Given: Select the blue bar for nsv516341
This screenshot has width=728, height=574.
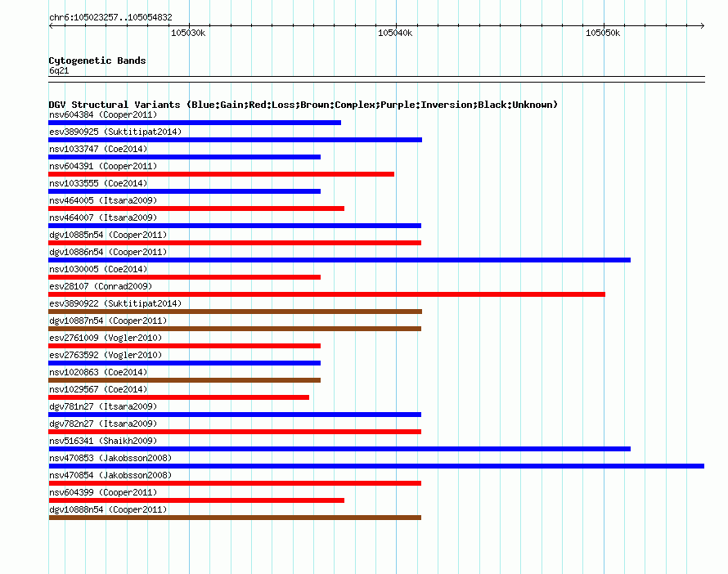Looking at the screenshot, I should [x=339, y=449].
